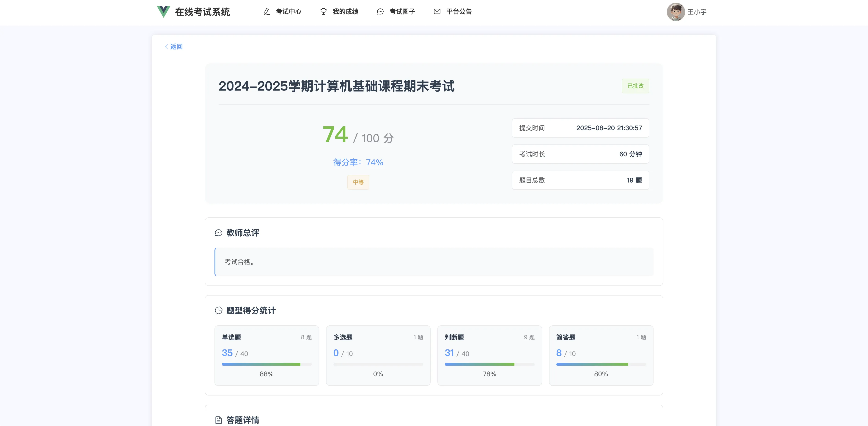Click the pencil icon beside 考试中心
This screenshot has height=426, width=868.
point(266,12)
